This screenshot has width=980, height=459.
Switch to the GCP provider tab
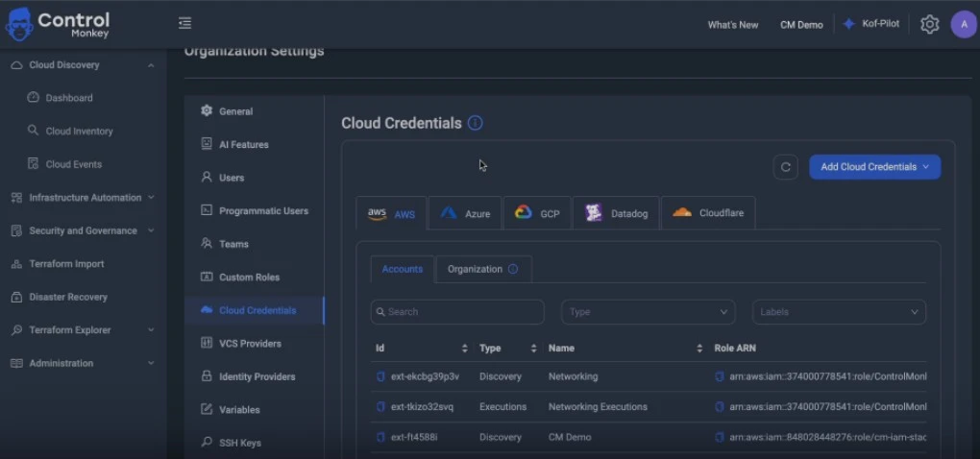537,213
